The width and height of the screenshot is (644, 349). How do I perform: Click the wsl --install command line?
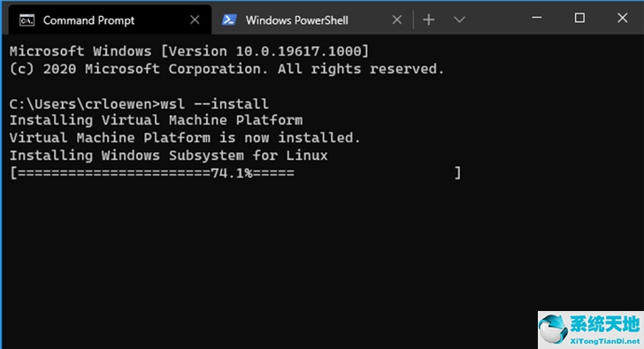tap(139, 103)
